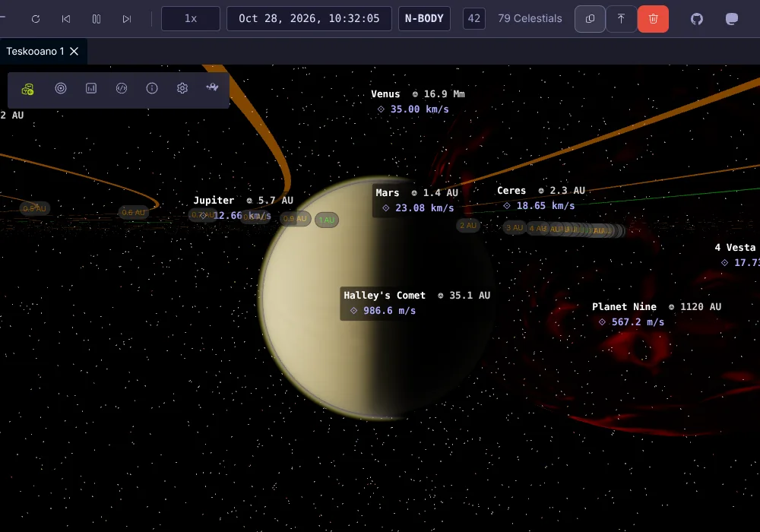Skip forward in simulation time
Viewport: 760px width, 532px height.
(126, 19)
